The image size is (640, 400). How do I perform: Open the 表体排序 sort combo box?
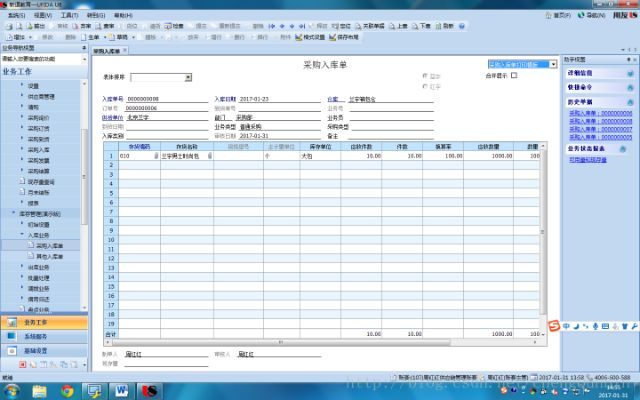click(161, 77)
